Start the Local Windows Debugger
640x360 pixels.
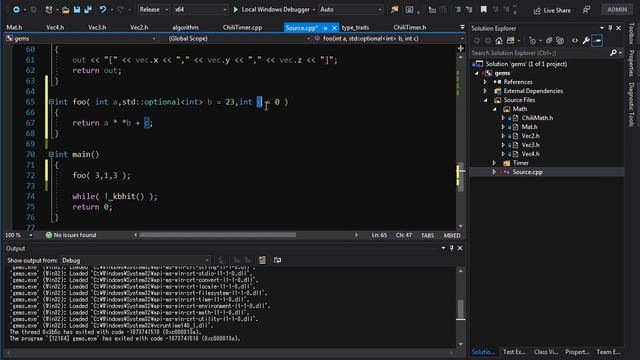pyautogui.click(x=271, y=9)
